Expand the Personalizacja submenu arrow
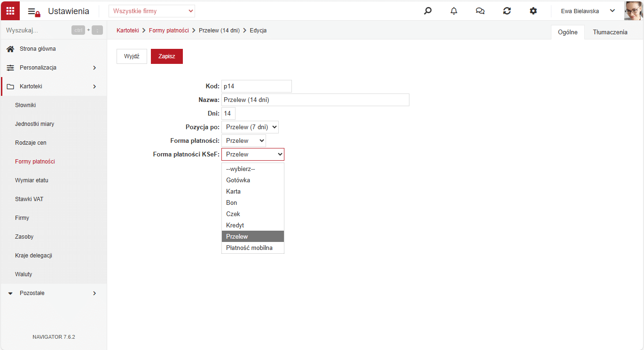This screenshot has height=350, width=644. (x=94, y=68)
